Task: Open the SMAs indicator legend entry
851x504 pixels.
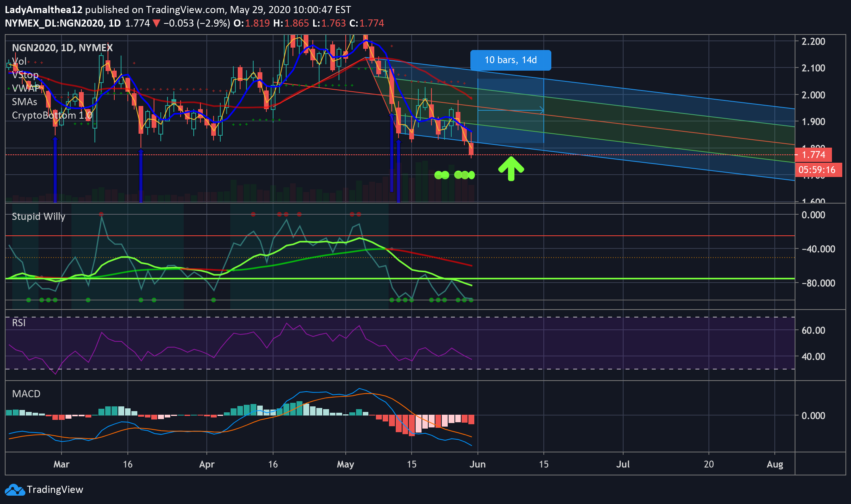Action: coord(24,102)
